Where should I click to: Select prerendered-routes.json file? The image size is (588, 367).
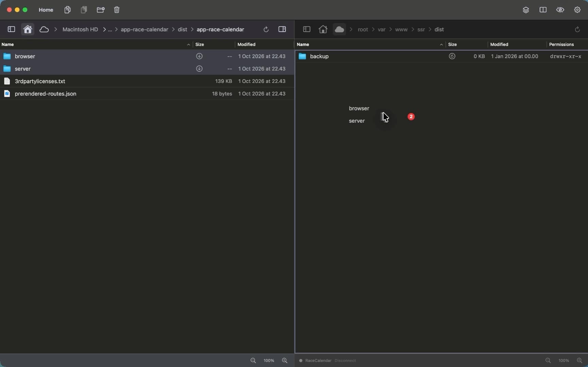147,93
